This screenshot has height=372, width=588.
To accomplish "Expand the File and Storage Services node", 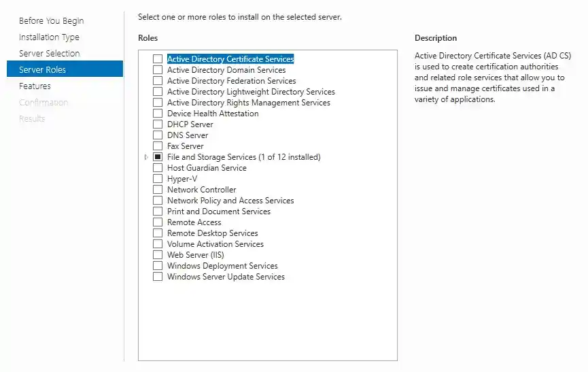I will tap(146, 157).
